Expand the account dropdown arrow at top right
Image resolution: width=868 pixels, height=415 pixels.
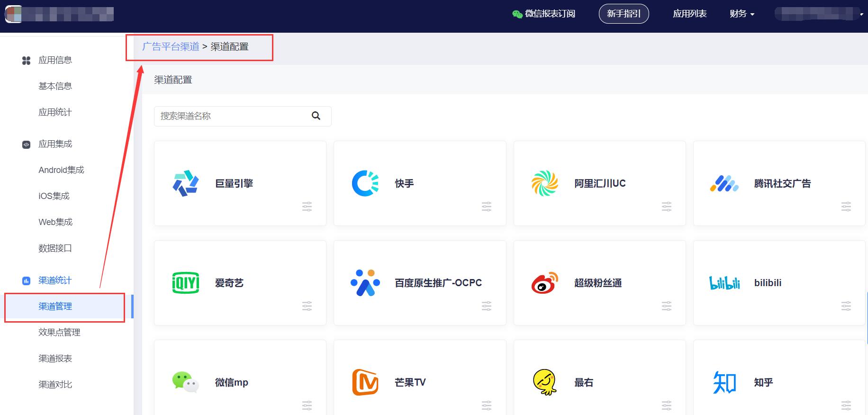861,14
